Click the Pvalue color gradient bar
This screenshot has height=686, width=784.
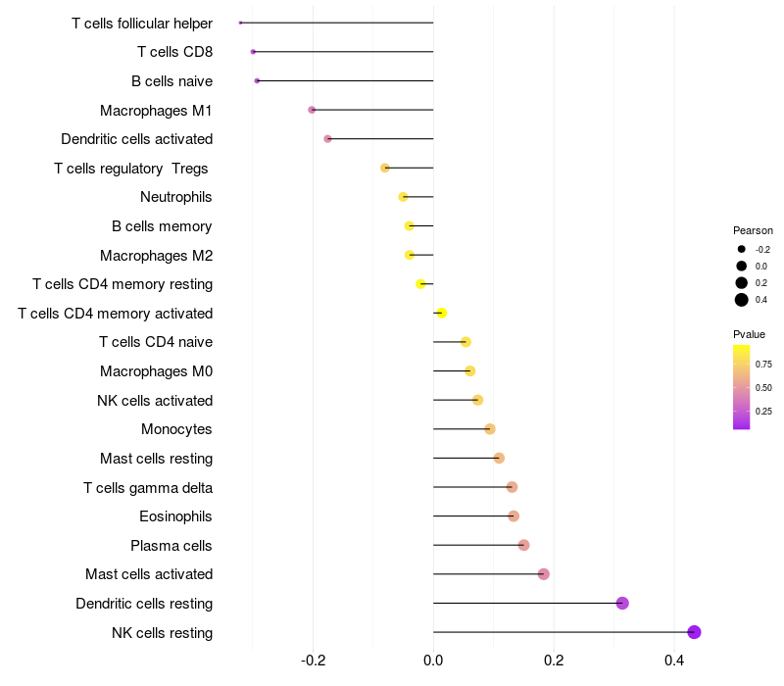coord(741,387)
